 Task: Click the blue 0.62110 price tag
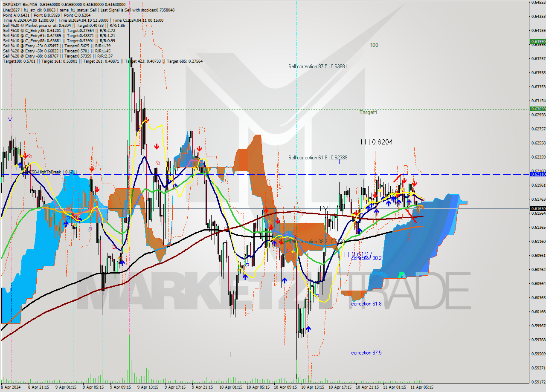click(537, 174)
